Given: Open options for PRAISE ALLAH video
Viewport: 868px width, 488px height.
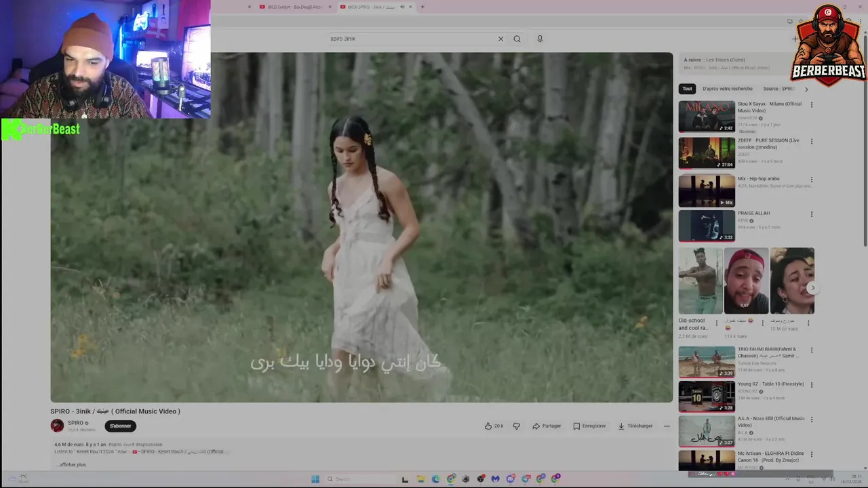Looking at the screenshot, I should tap(812, 214).
